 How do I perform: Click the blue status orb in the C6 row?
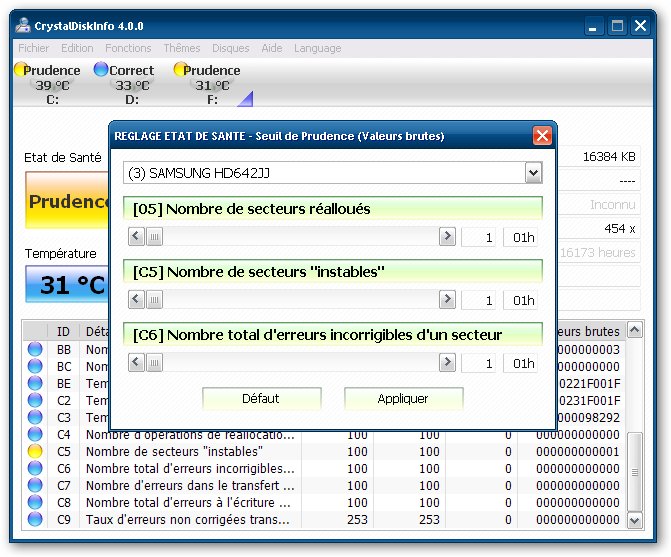[x=36, y=469]
